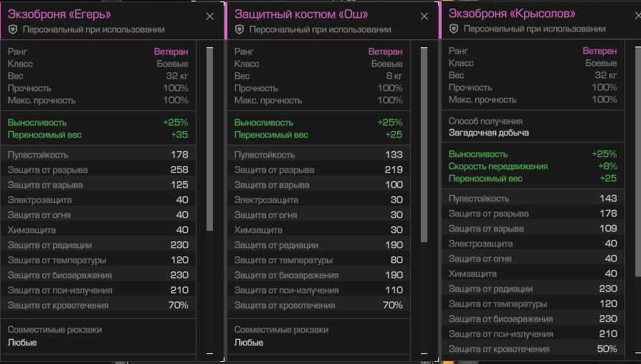Select the Защитный костюм «Ош» title
Image resolution: width=641 pixels, height=364 pixels.
tap(301, 14)
